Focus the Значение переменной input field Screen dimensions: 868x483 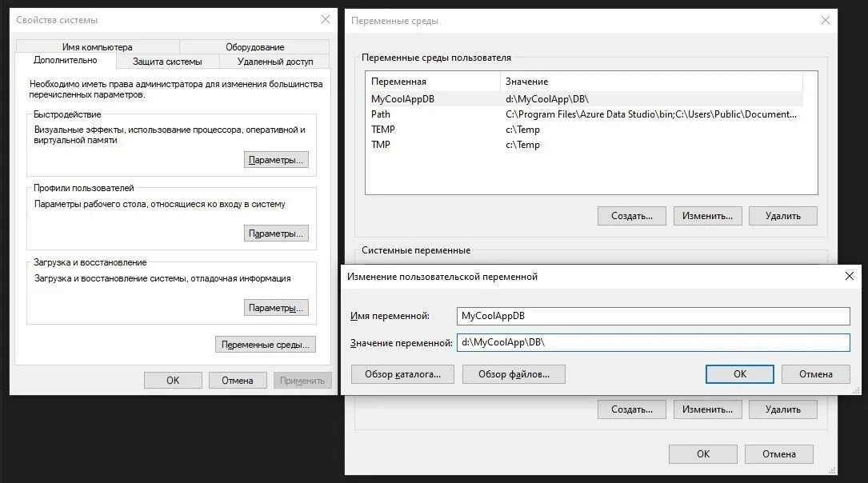click(654, 342)
